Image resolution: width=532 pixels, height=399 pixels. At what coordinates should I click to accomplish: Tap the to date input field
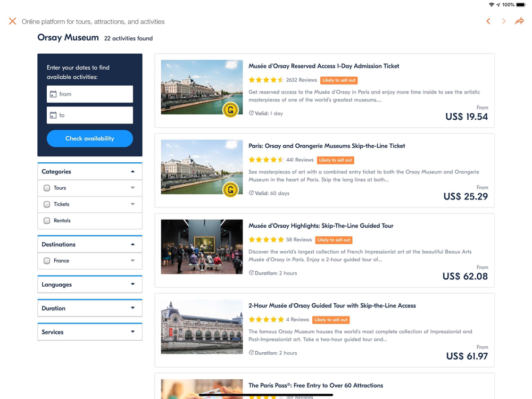coord(90,115)
